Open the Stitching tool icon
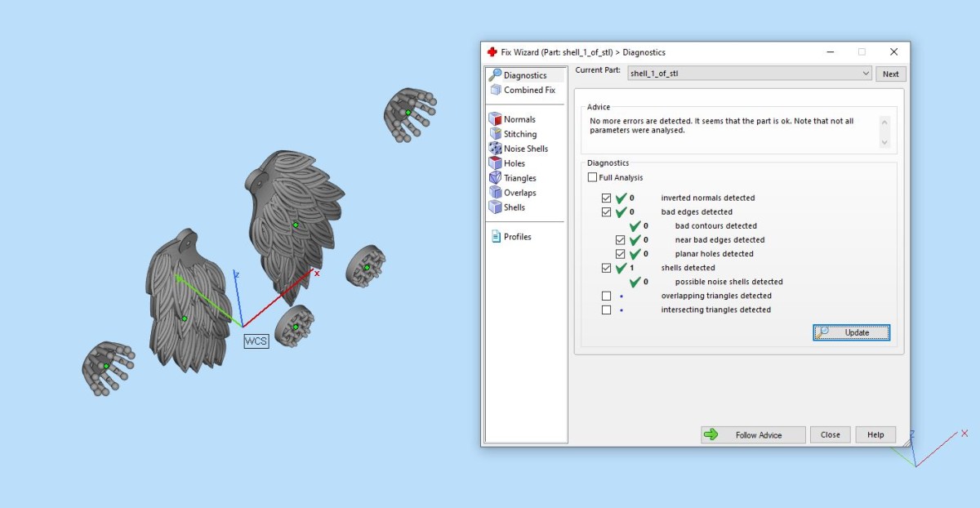Image resolution: width=980 pixels, height=508 pixels. tap(496, 134)
